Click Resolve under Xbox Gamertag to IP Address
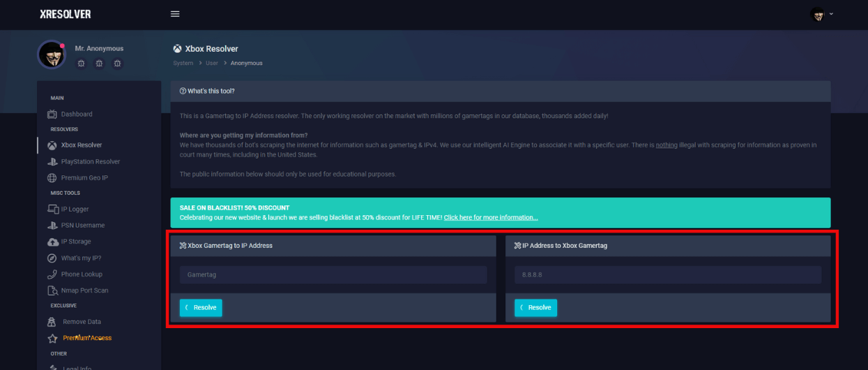 coord(201,308)
